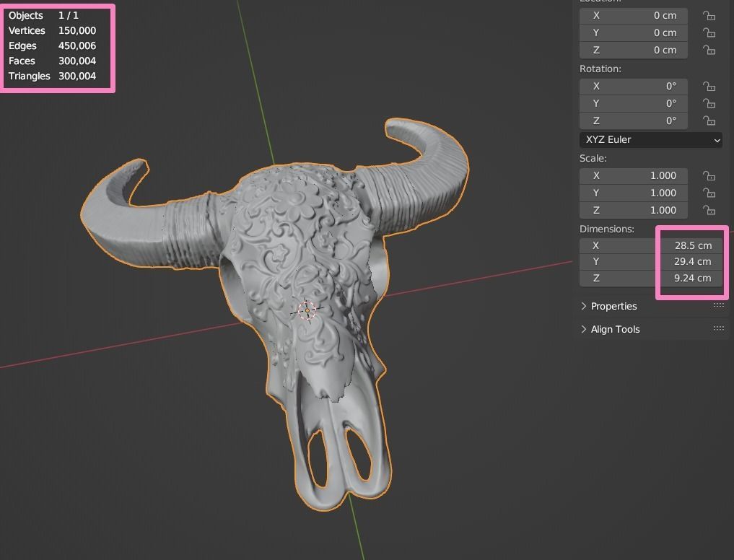The image size is (734, 560).
Task: Click the Location Y value field
Action: click(634, 32)
